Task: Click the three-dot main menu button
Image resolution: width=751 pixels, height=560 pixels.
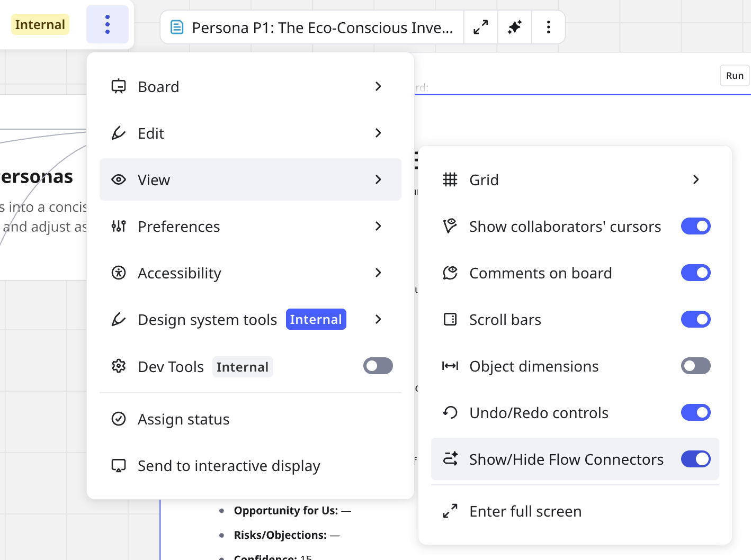Action: (x=108, y=24)
